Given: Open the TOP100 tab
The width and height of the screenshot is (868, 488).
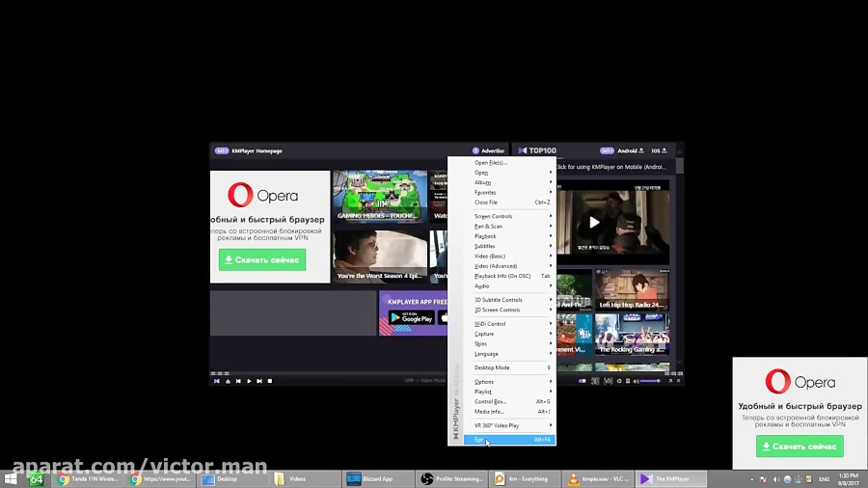Looking at the screenshot, I should [537, 150].
